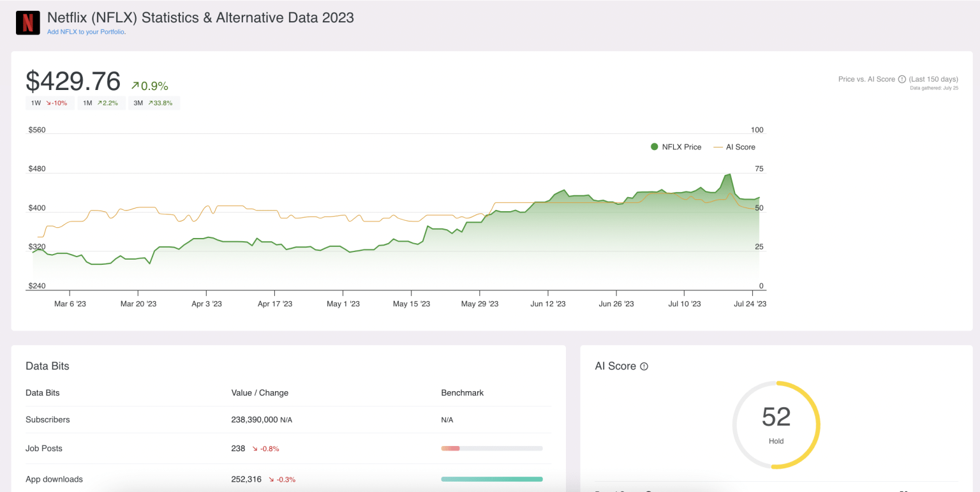Toggle the AI Score legend line
980x492 pixels.
click(x=718, y=147)
